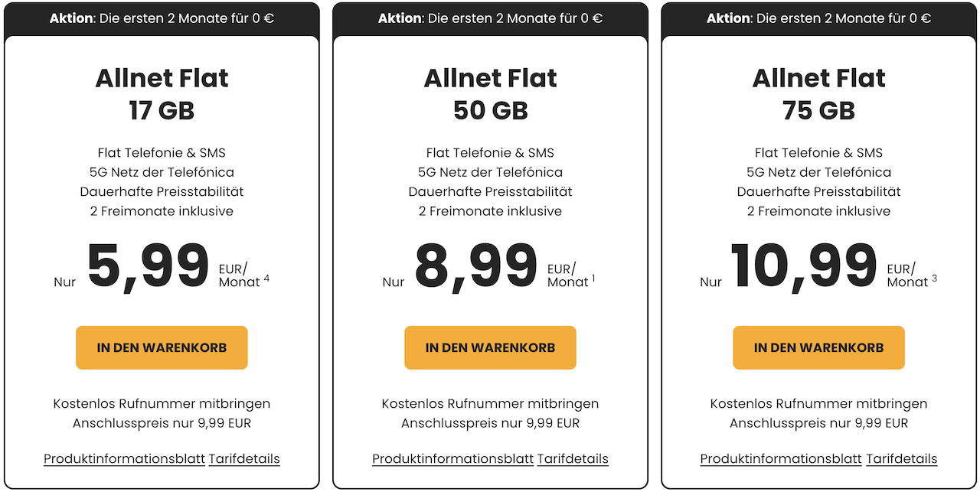This screenshot has height=492, width=980.
Task: Select the Allnet Flat 50 GB heading
Action: coord(490,94)
